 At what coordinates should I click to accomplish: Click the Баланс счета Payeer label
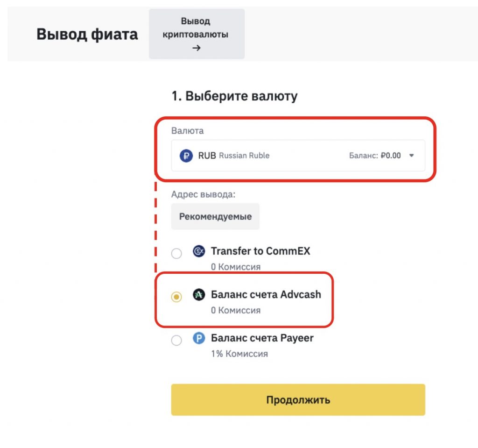262,338
